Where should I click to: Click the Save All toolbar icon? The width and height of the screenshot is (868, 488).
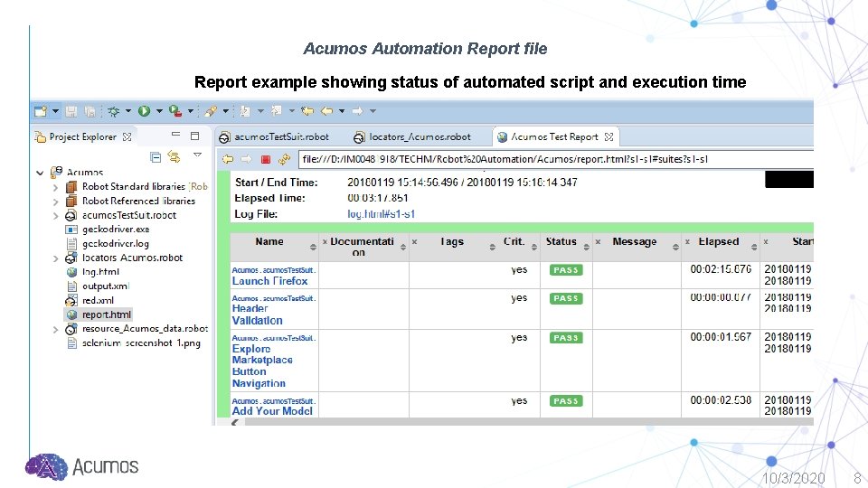tap(90, 111)
